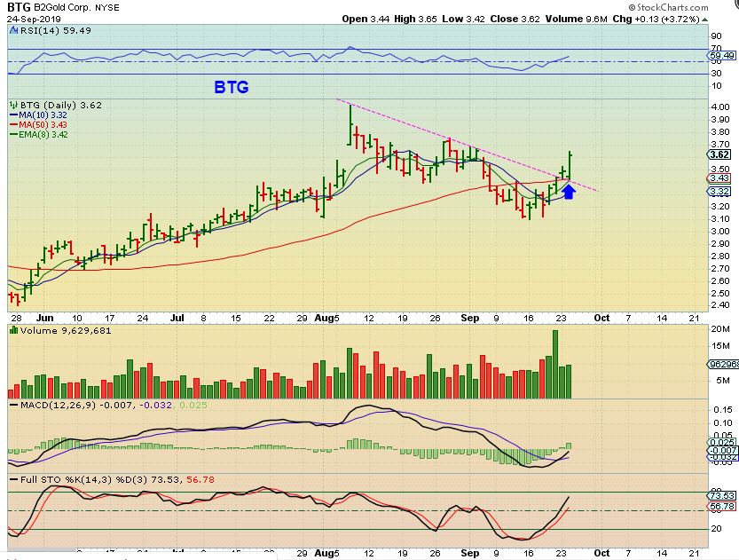This screenshot has width=739, height=560.
Task: Click the blue 3.32 MA(10) axis tag
Action: coord(719,192)
